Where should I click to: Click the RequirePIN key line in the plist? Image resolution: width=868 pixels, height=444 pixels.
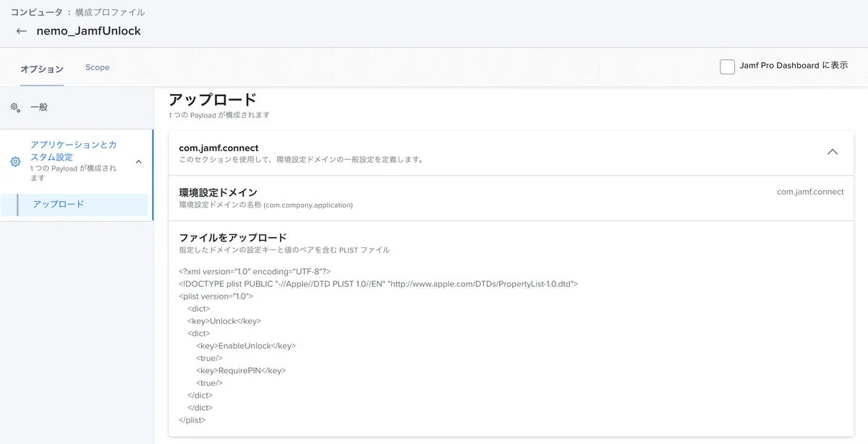point(241,370)
